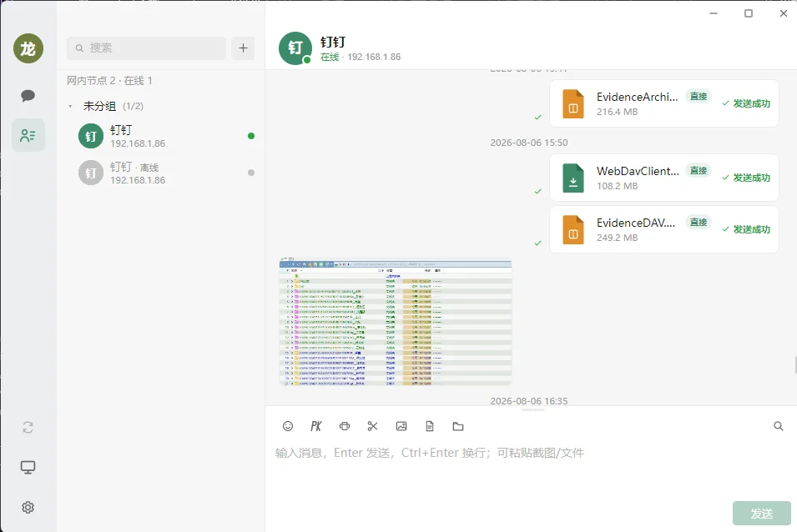Insert an image with picture icon
Viewport: 797px width, 532px height.
click(x=401, y=426)
